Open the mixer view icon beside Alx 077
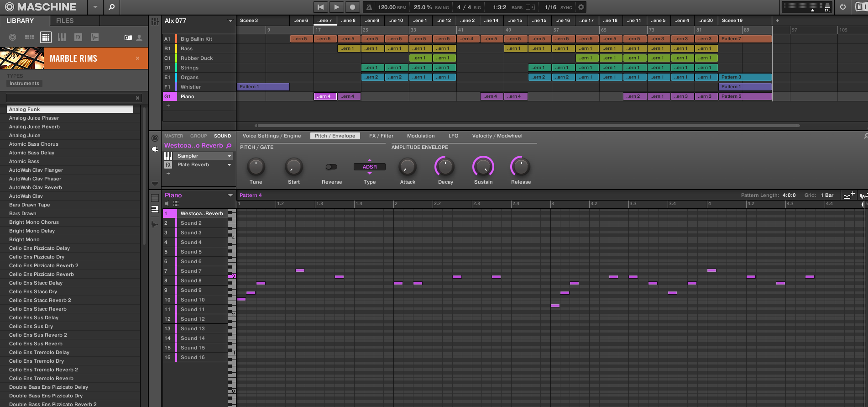 point(155,21)
